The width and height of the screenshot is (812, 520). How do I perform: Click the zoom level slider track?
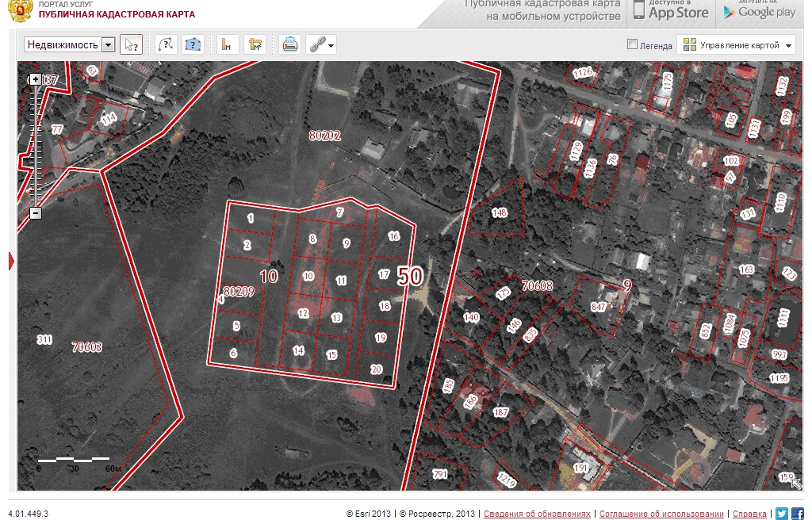pyautogui.click(x=36, y=146)
